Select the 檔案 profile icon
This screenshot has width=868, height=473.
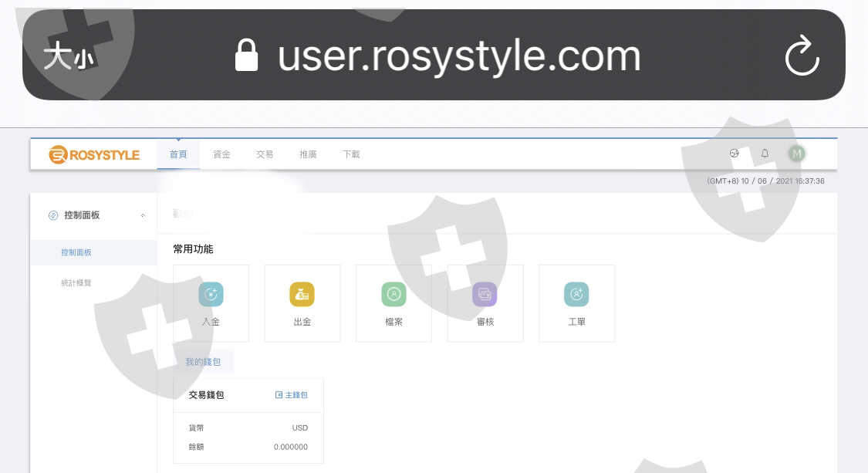pyautogui.click(x=393, y=295)
